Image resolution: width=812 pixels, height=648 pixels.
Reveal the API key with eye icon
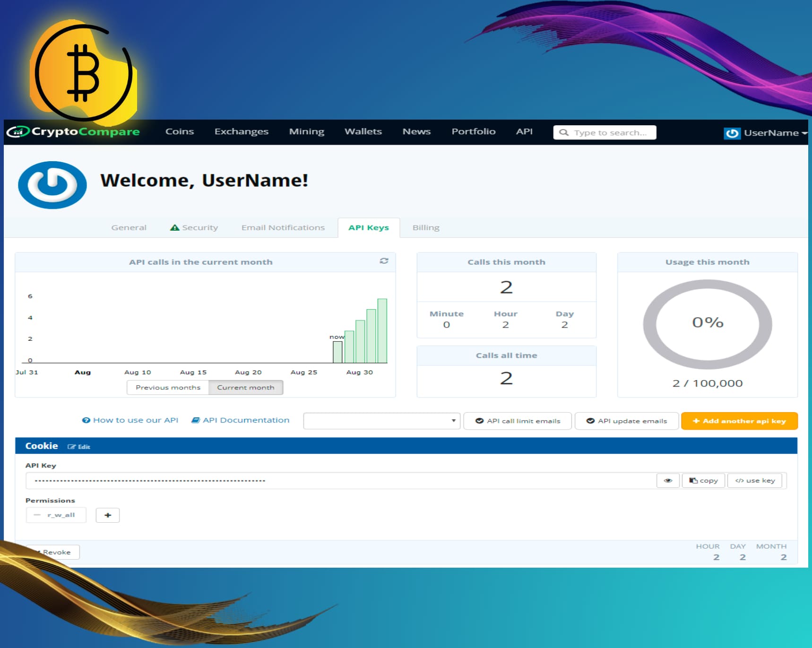pos(668,480)
